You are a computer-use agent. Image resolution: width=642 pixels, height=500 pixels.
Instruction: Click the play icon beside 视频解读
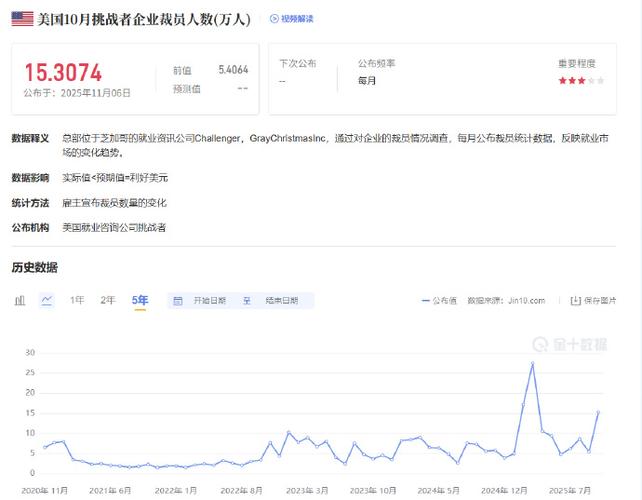(274, 19)
